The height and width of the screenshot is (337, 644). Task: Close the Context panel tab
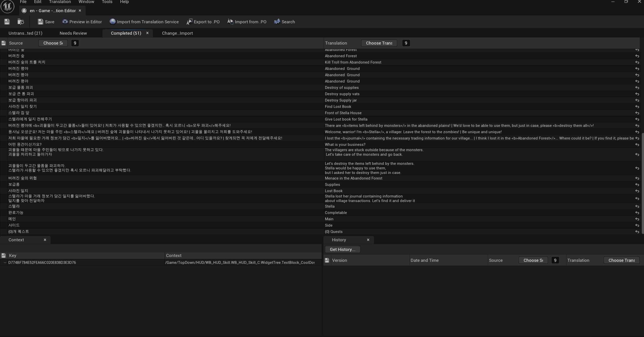click(45, 240)
